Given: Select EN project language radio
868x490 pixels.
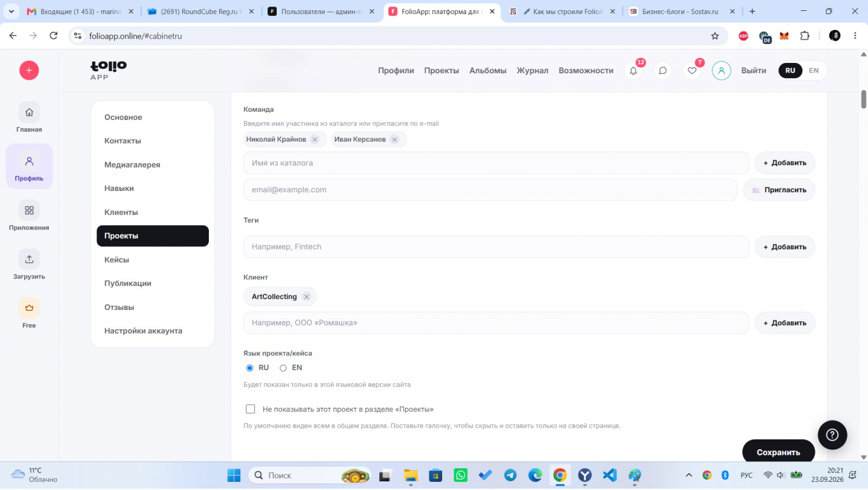Looking at the screenshot, I should coord(283,368).
